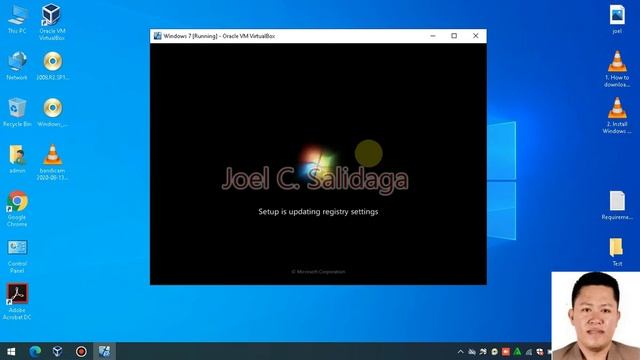
Task: Select the Network desktop icon
Action: point(17,65)
